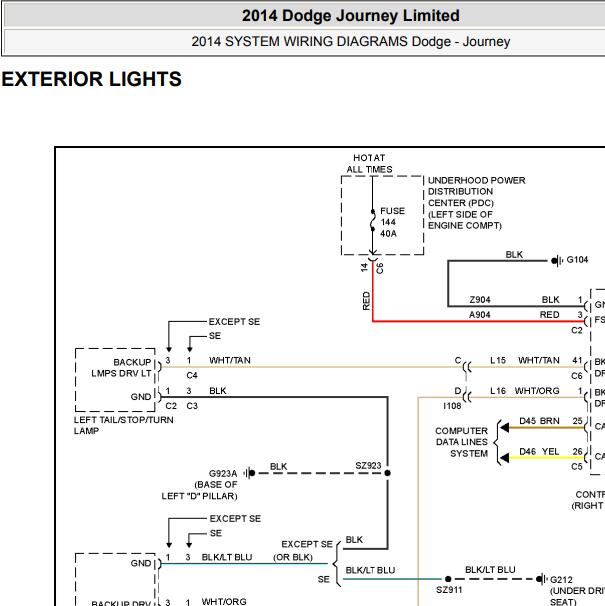The image size is (605, 606).
Task: Select the "SZ911" splice label
Action: tap(449, 590)
